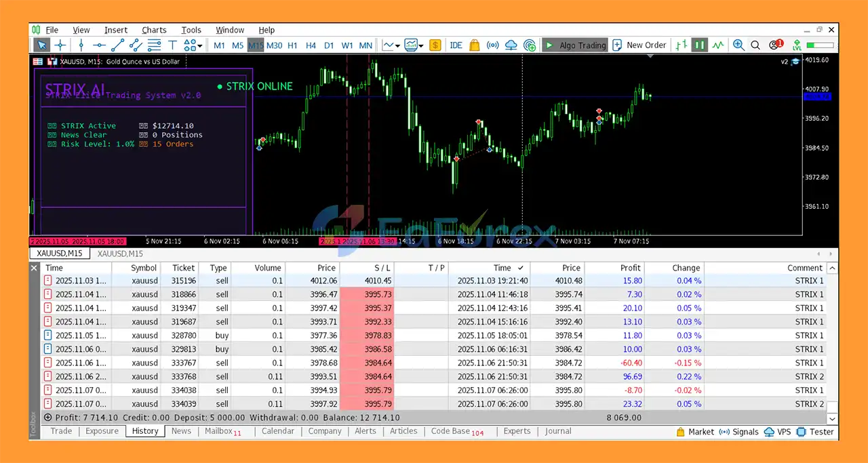Screen dimensions: 868x463
Task: Click the text label tool
Action: point(172,45)
